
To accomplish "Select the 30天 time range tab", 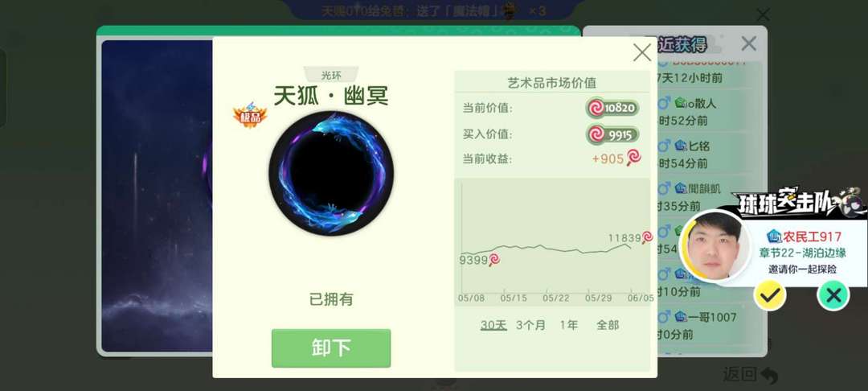I will pos(493,325).
